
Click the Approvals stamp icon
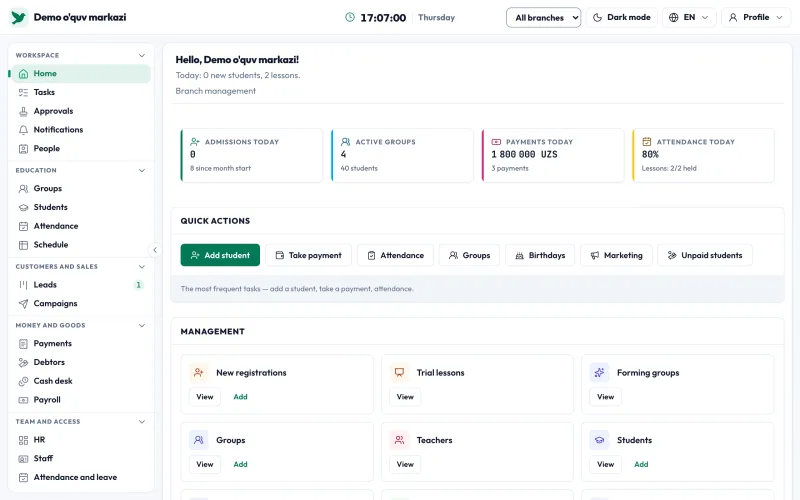click(23, 111)
